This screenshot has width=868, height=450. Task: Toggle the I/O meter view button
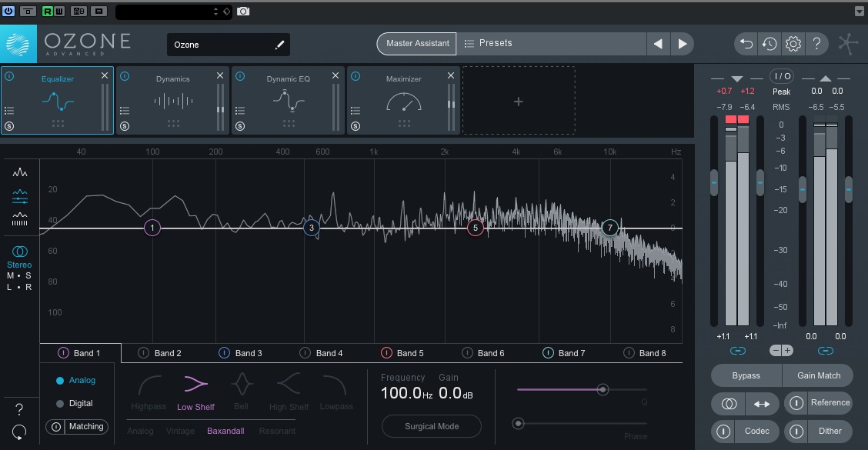click(782, 76)
